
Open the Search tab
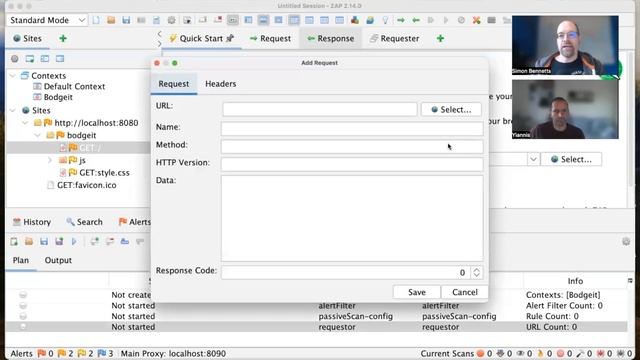click(84, 222)
